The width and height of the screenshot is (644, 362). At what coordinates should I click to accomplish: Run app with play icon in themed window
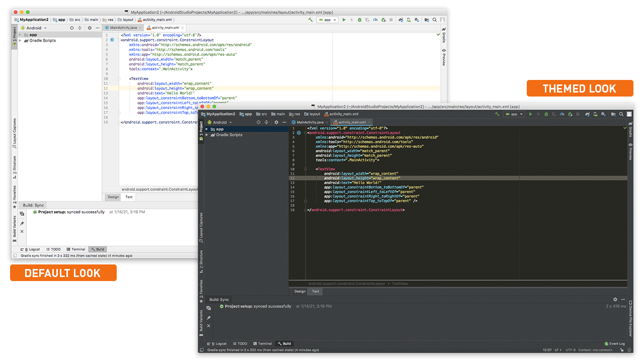(530, 114)
